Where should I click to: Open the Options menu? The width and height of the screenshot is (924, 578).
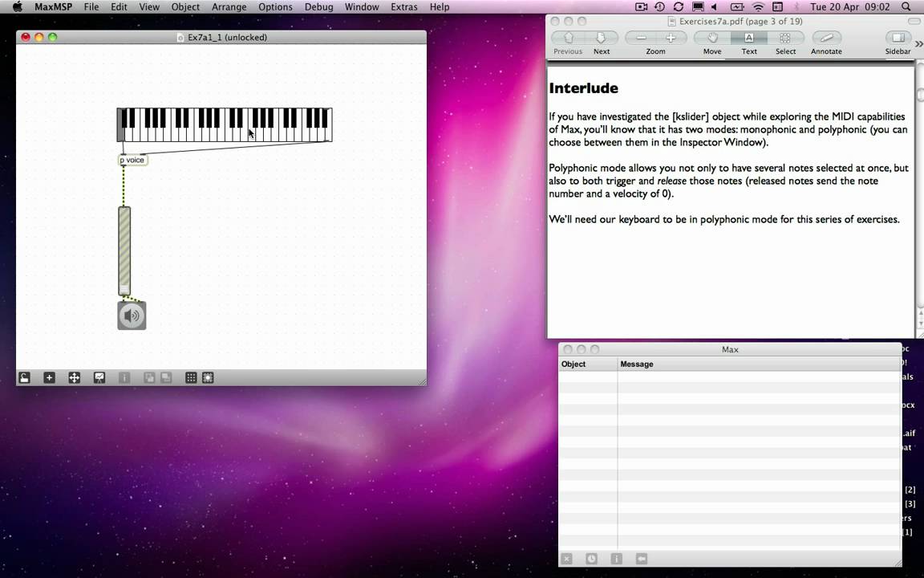coord(275,7)
